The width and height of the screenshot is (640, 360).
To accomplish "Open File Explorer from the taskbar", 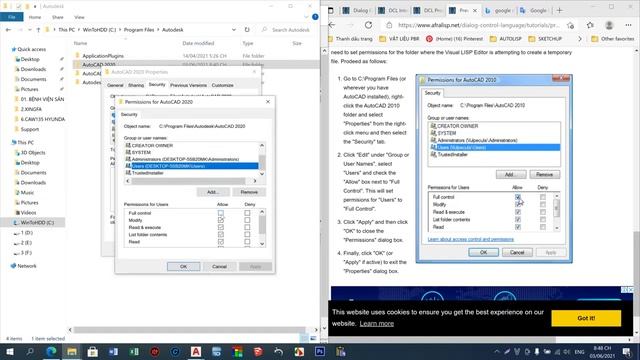I will pyautogui.click(x=72, y=351).
